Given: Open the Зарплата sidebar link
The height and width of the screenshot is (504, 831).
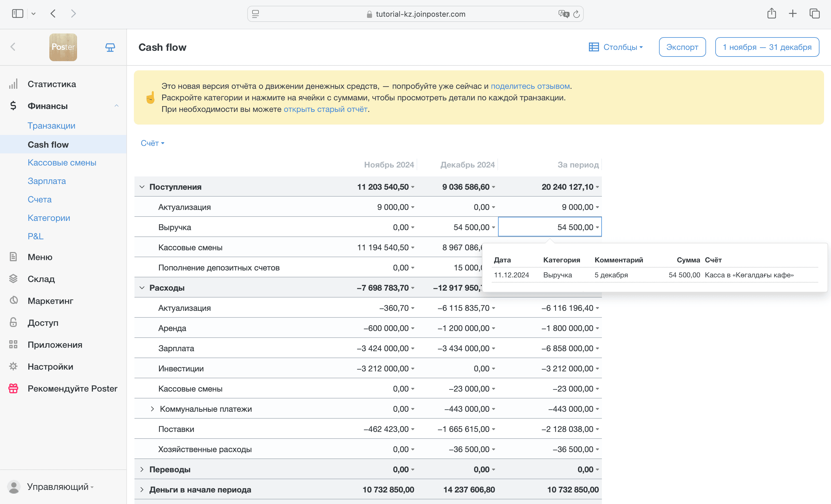Looking at the screenshot, I should 46,181.
